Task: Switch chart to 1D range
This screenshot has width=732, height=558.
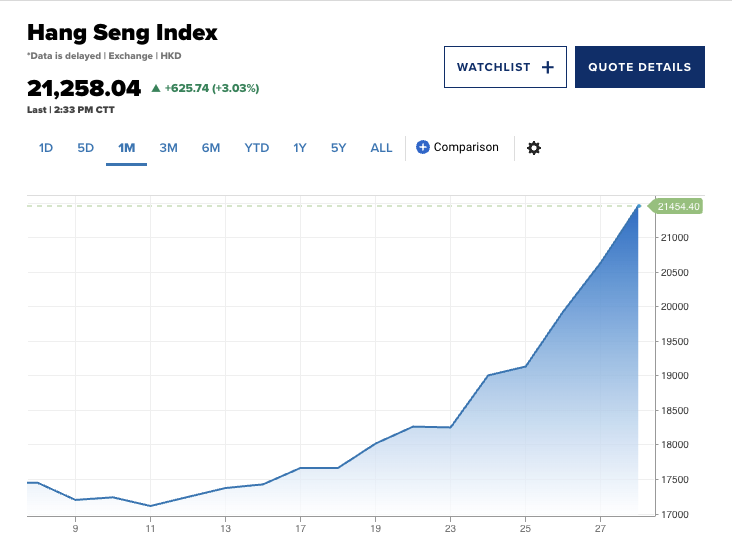Action: 46,148
